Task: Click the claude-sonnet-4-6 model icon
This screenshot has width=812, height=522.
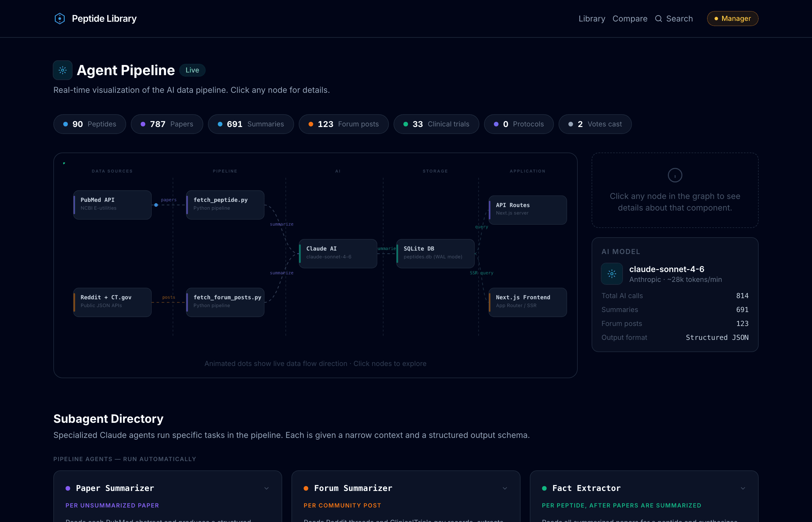Action: click(612, 274)
